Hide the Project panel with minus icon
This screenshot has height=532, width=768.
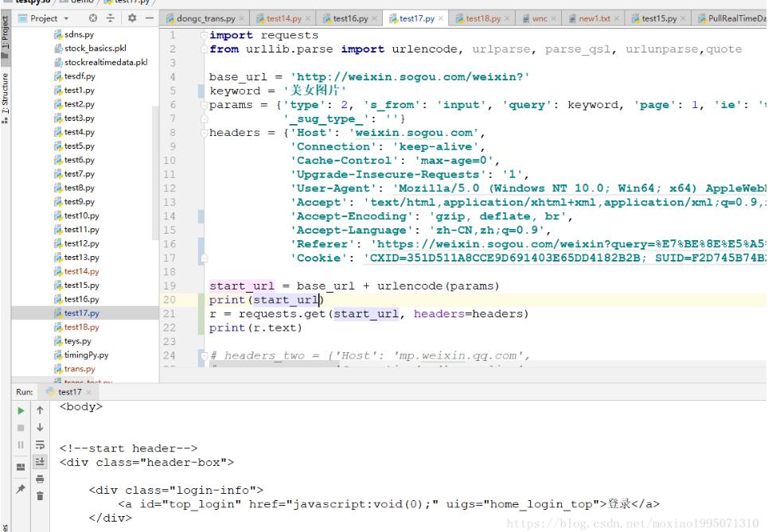150,18
